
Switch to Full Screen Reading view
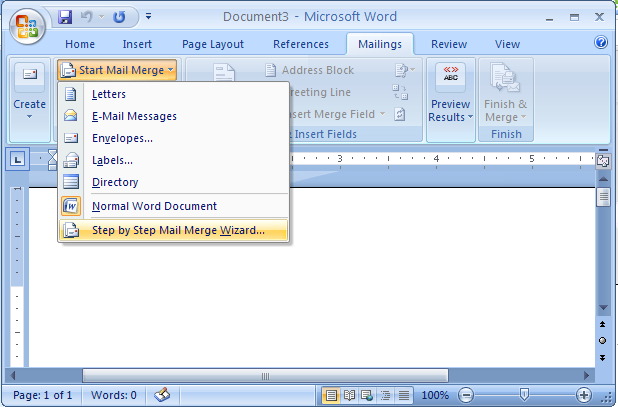348,395
